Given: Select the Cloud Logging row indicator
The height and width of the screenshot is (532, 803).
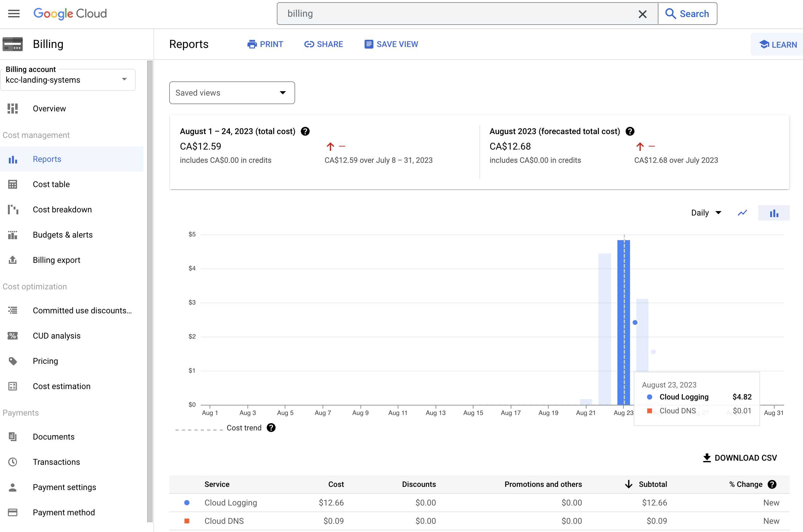Looking at the screenshot, I should tap(187, 503).
